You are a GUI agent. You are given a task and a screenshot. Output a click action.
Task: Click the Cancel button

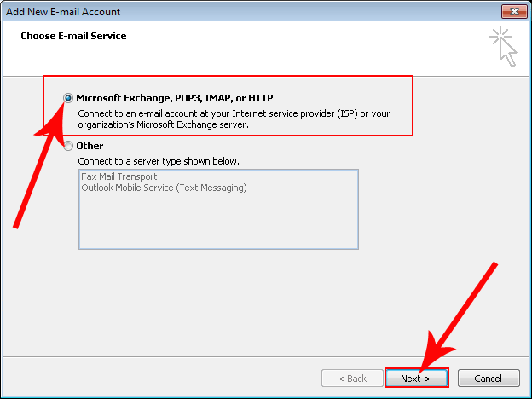point(489,378)
